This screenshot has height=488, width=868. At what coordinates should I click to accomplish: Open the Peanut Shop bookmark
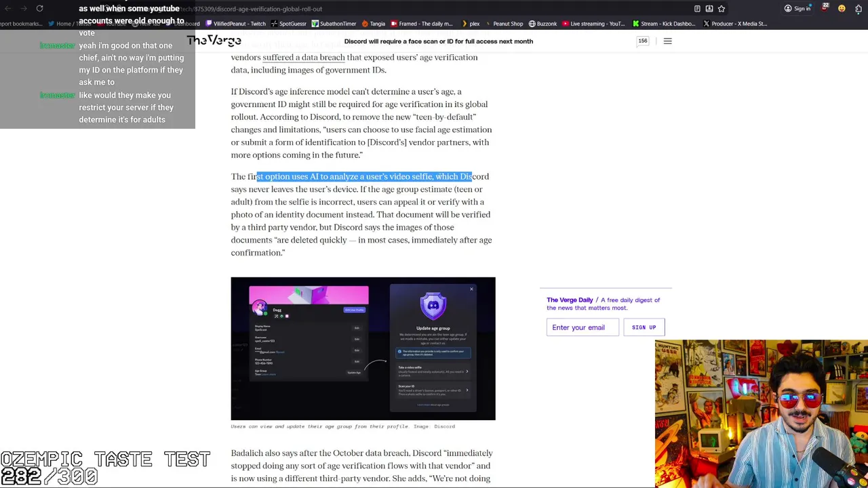tap(503, 24)
